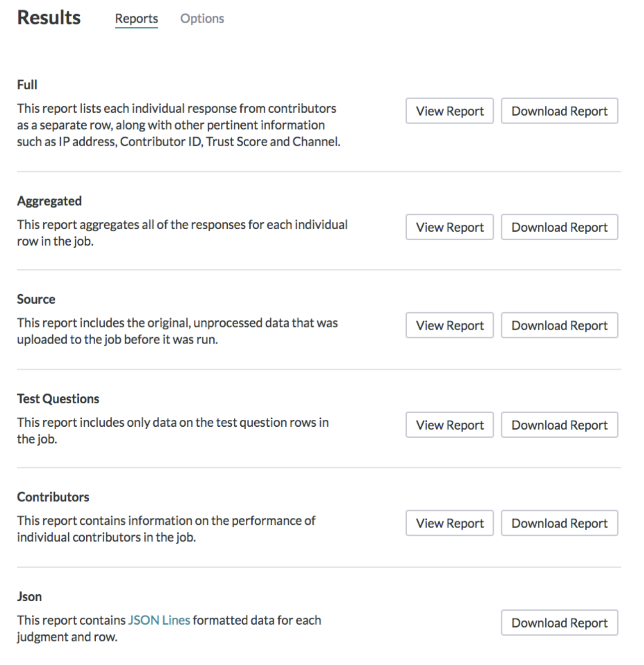Click the Json section title
Screen dimensions: 644x665
coord(29,597)
